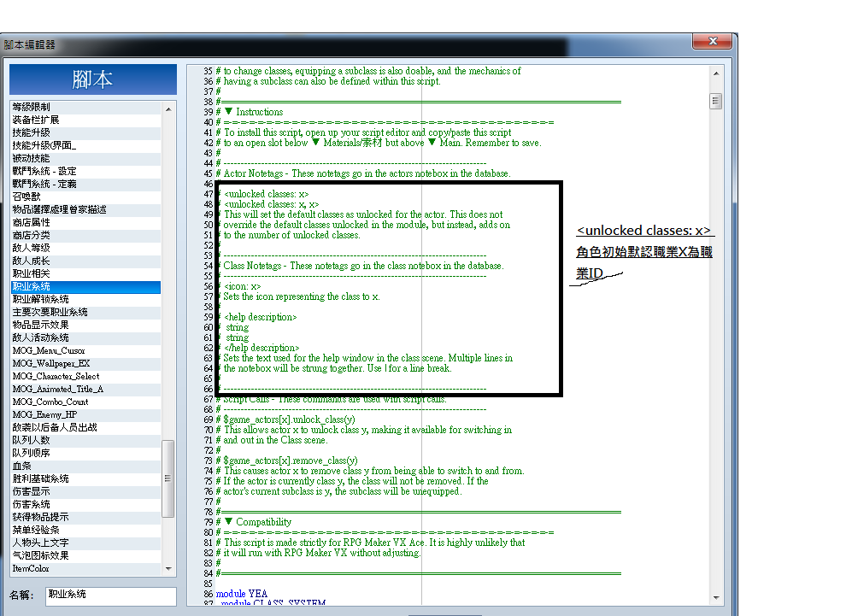Open the 队列人数 script
The image size is (852, 616).
[85, 441]
